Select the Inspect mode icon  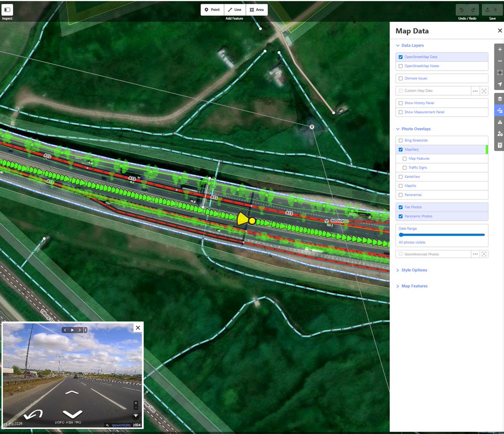click(x=7, y=9)
